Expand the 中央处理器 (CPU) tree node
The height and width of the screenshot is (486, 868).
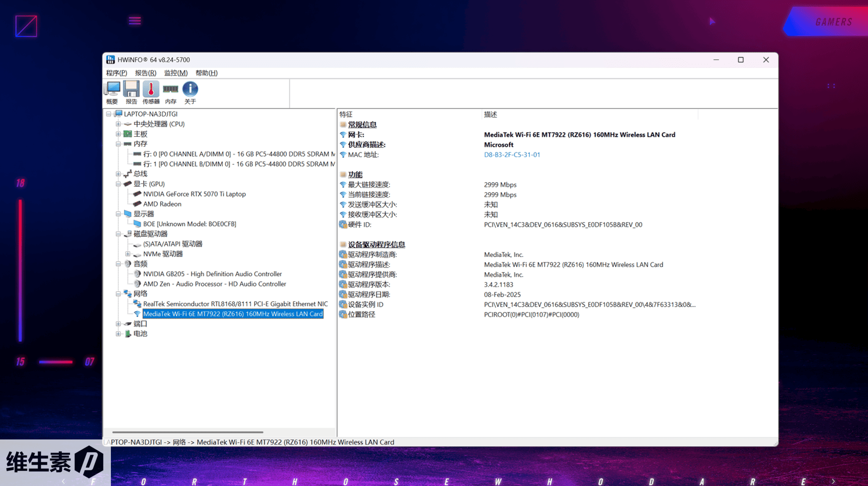coord(118,124)
